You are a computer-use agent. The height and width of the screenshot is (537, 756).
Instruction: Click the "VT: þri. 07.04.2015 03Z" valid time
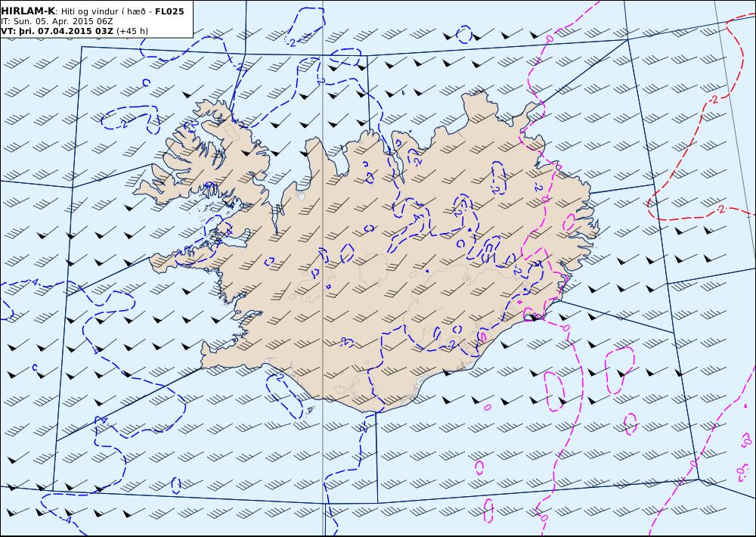pyautogui.click(x=57, y=31)
